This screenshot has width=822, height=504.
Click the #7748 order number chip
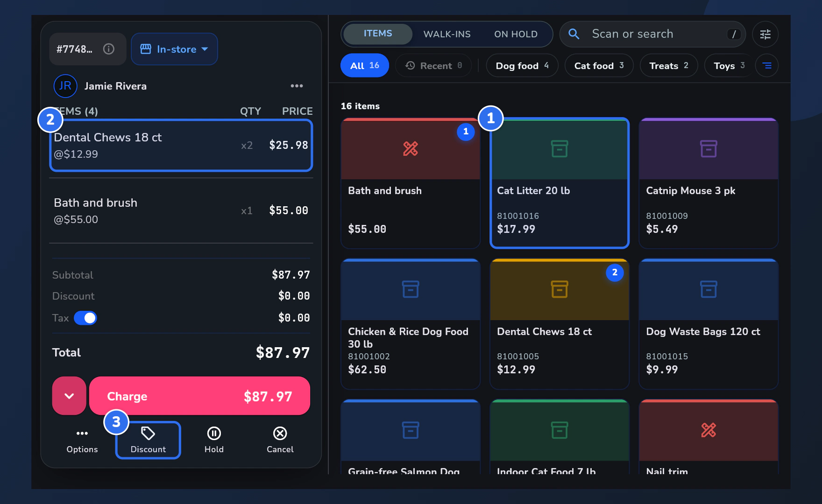[88, 49]
